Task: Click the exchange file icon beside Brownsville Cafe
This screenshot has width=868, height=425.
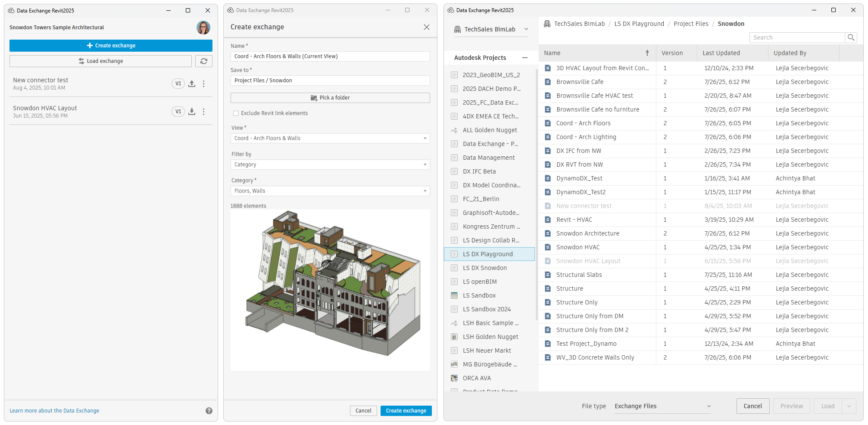Action: pyautogui.click(x=548, y=82)
